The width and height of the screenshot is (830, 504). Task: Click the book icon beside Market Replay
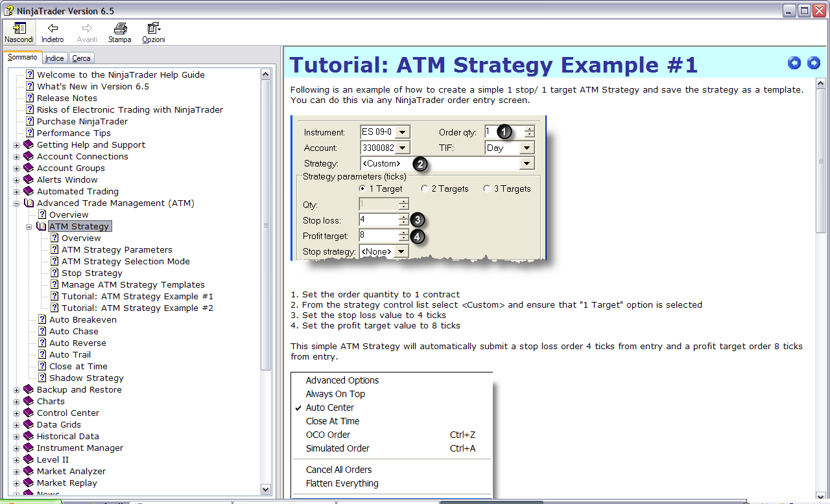coord(29,483)
